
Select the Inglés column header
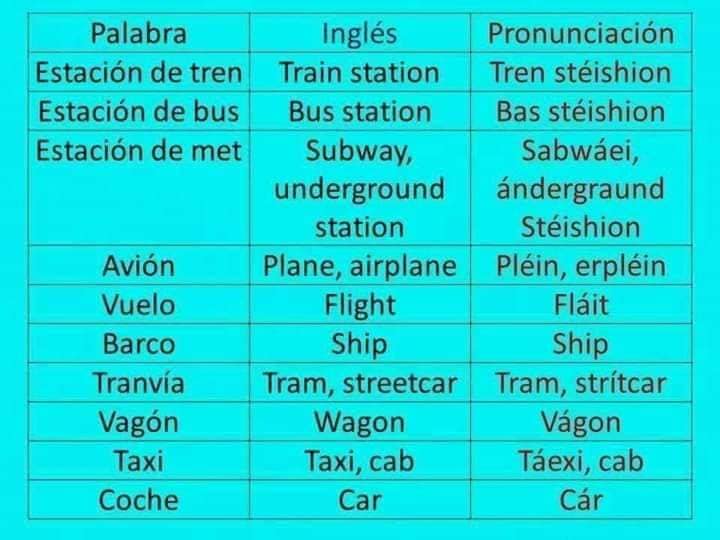point(360,33)
